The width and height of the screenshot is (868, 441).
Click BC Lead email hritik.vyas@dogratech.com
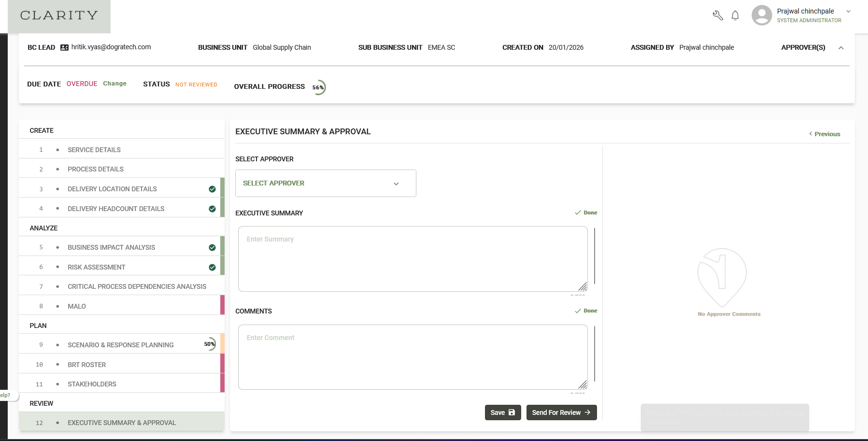pyautogui.click(x=111, y=47)
